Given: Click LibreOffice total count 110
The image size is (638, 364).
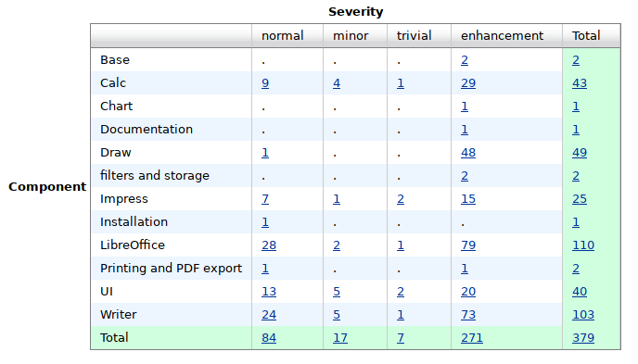Looking at the screenshot, I should (583, 245).
